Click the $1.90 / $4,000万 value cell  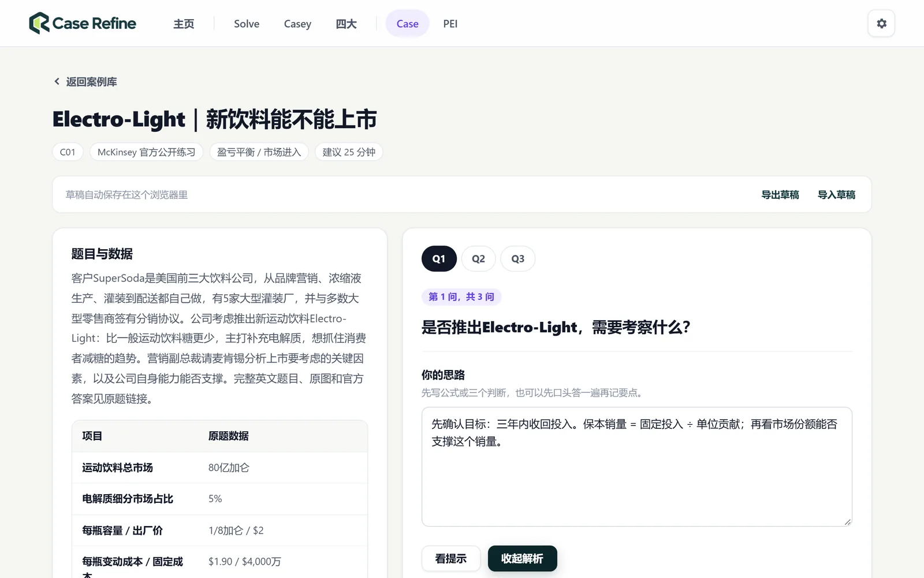(244, 562)
